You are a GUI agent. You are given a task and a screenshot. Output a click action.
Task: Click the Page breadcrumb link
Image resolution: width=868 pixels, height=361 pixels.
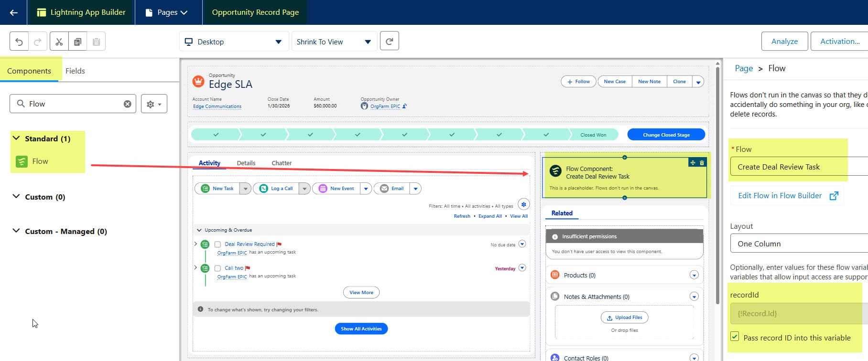(x=744, y=68)
